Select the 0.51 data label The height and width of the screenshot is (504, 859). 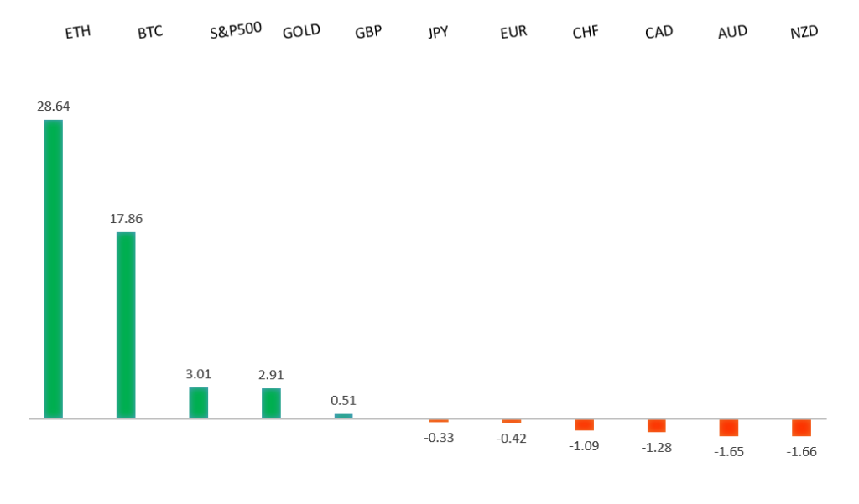(343, 401)
